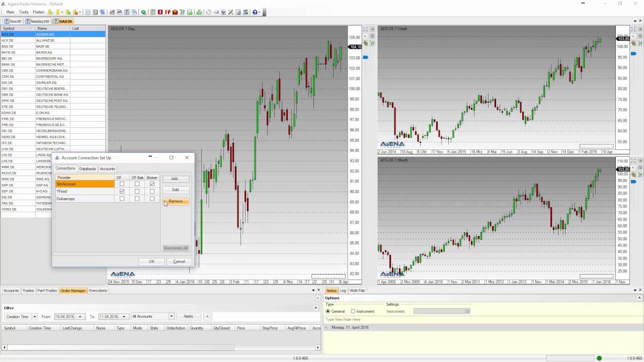The image size is (644, 362).
Task: Uncheck the SimAccount Broker checkbox
Action: [152, 184]
